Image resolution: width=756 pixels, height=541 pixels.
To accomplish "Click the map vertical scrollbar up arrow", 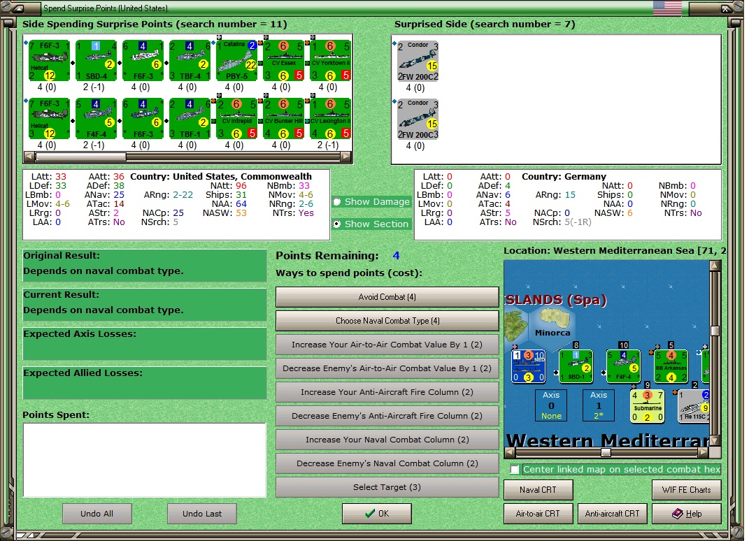I will point(715,266).
